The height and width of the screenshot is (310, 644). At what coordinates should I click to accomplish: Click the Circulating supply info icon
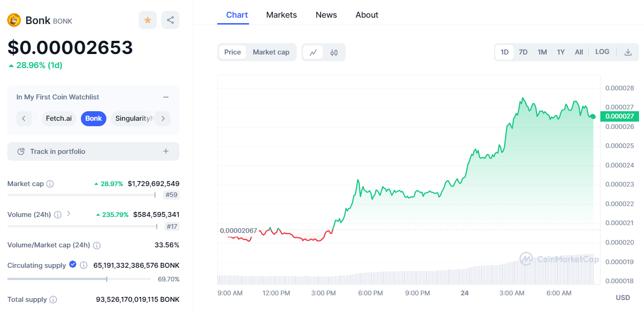click(84, 265)
